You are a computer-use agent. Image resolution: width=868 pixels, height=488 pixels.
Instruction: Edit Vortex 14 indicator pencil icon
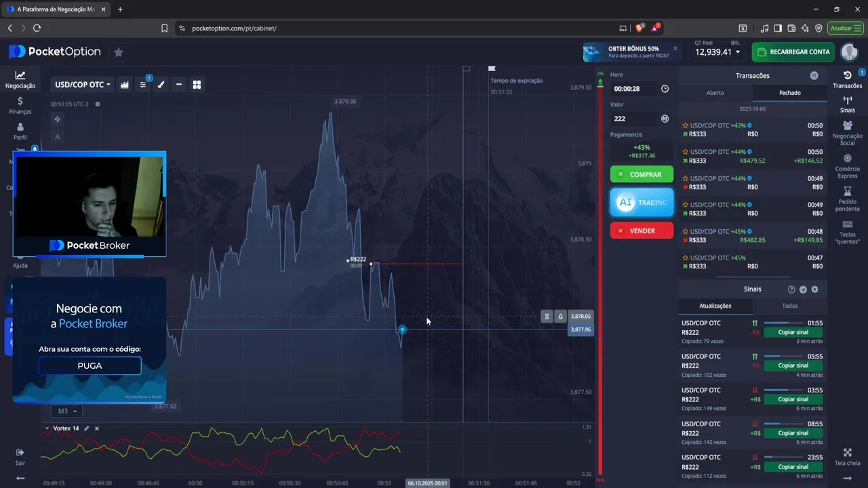tap(86, 428)
